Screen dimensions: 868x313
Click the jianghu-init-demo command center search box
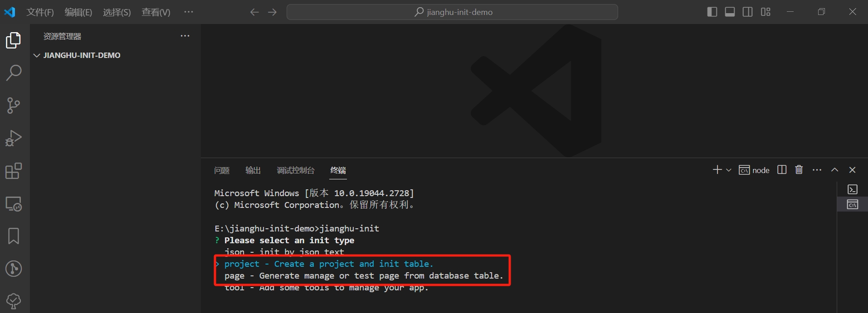(452, 12)
